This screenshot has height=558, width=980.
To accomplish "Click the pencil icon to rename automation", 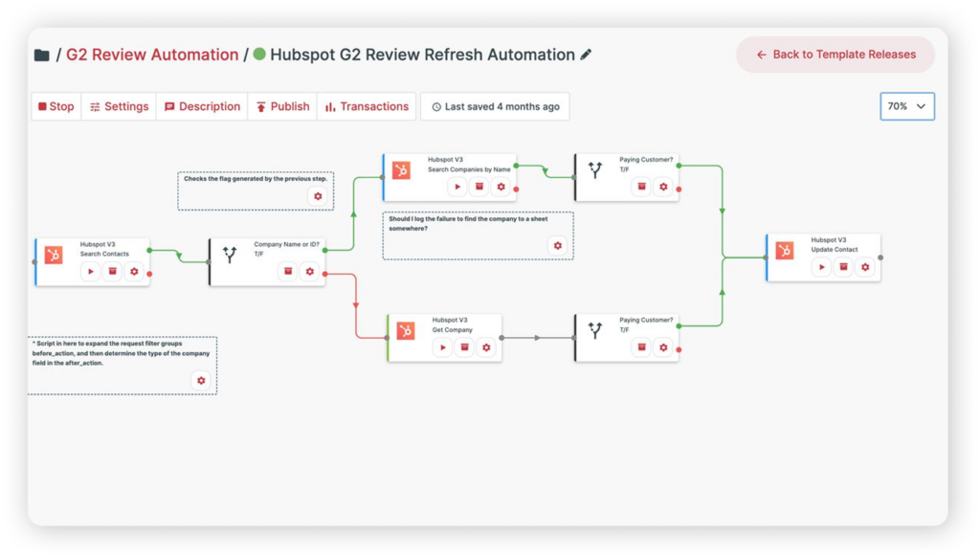I will coord(586,55).
